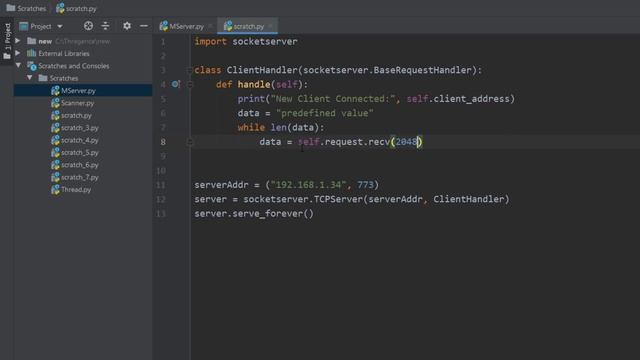The width and height of the screenshot is (640, 360).
Task: Click the locate/scroll from source target icon
Action: tap(88, 26)
